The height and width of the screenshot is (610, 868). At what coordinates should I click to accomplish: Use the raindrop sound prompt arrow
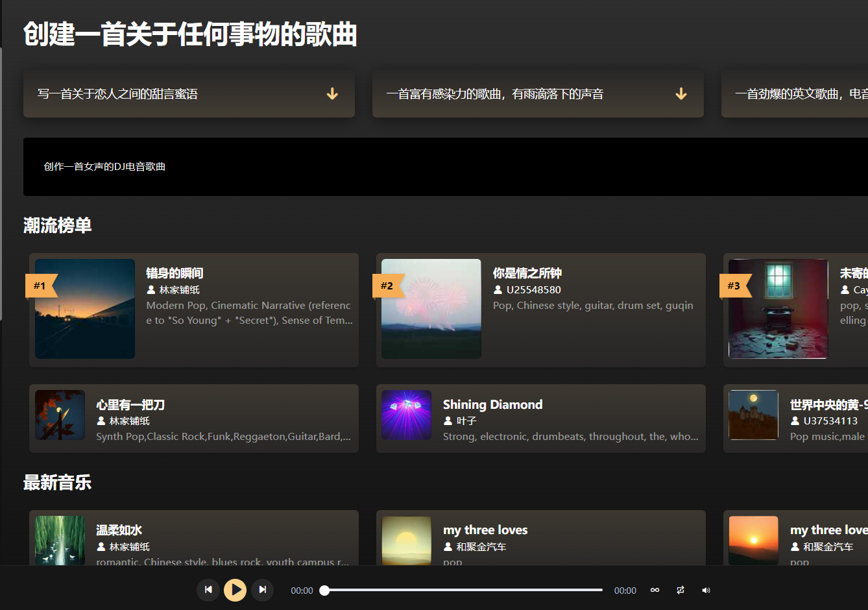[x=681, y=94]
